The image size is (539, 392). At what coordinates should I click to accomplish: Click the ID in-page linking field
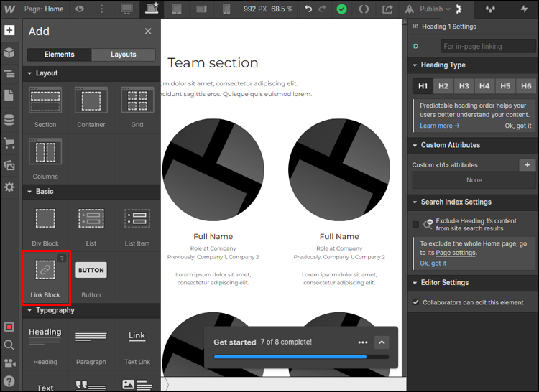coord(487,46)
